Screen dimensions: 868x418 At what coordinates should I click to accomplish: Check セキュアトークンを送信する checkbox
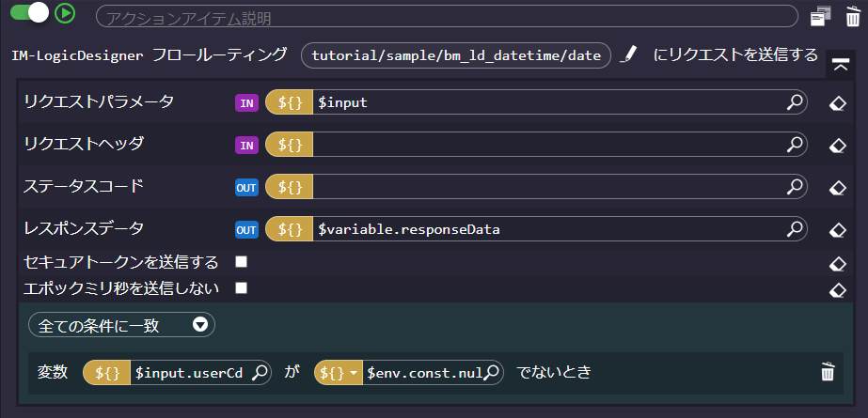[x=241, y=261]
